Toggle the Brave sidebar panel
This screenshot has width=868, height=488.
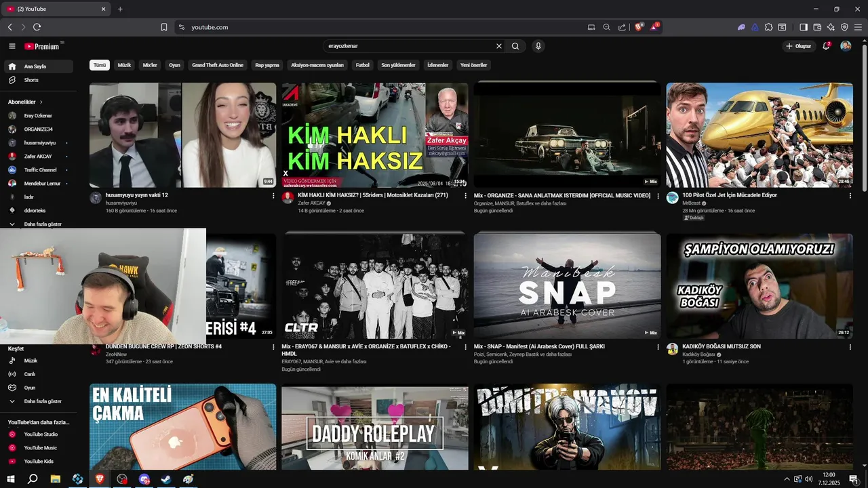pos(804,27)
